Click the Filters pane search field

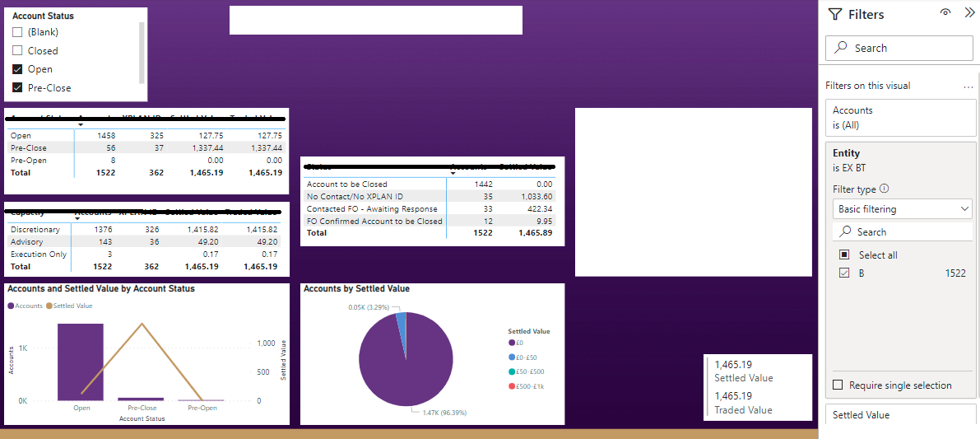click(x=899, y=48)
